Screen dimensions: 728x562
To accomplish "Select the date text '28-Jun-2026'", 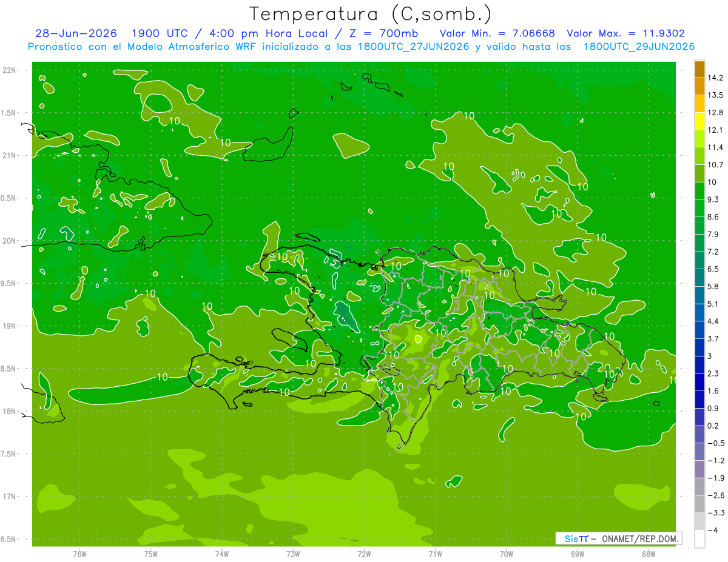I will tap(76, 33).
